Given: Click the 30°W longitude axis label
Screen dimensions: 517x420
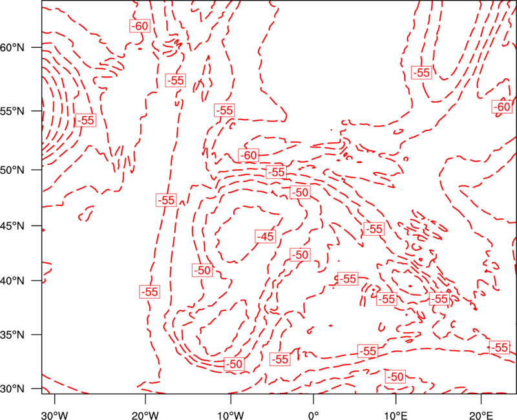Looking at the screenshot, I should (x=55, y=415).
